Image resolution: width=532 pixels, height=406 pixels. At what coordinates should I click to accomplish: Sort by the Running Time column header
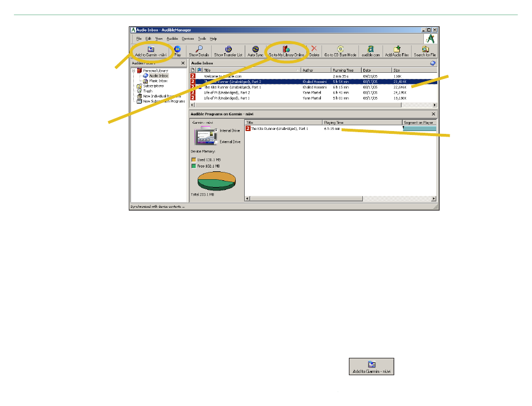[346, 70]
